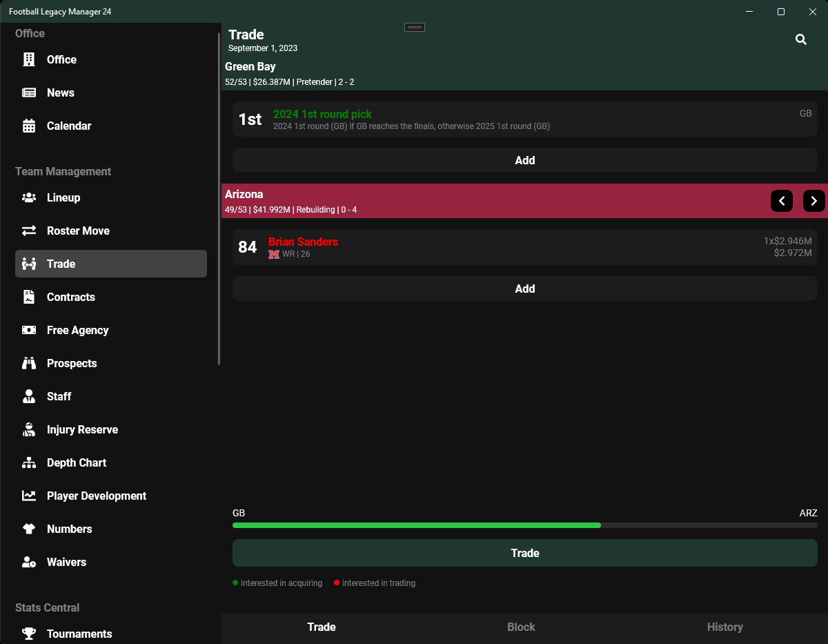
Task: Click the '1x$2.946M' contract value
Action: (787, 241)
